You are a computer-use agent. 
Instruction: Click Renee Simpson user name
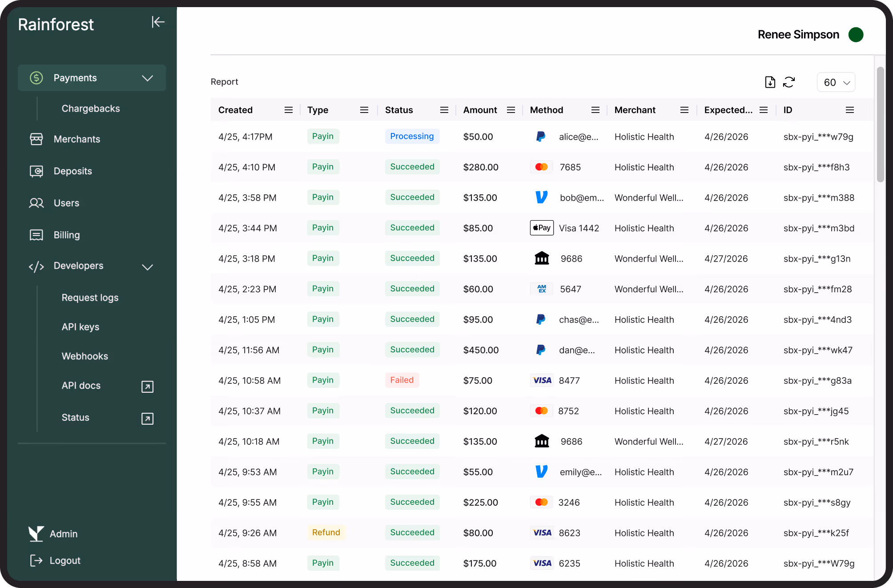pos(798,35)
